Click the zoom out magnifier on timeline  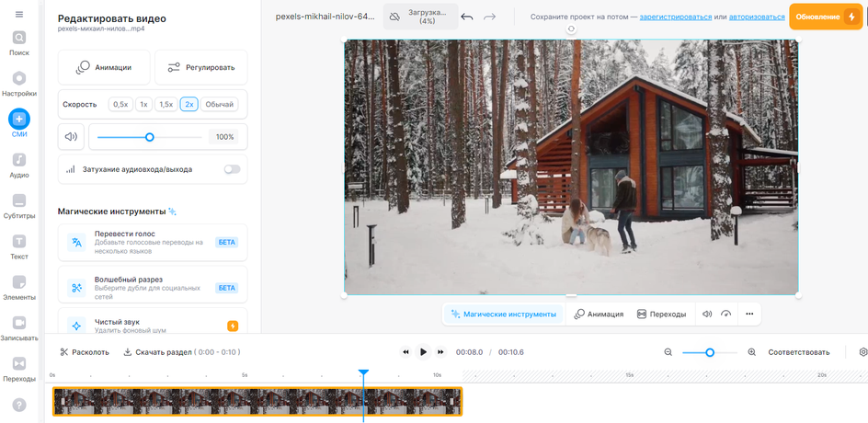tap(668, 352)
